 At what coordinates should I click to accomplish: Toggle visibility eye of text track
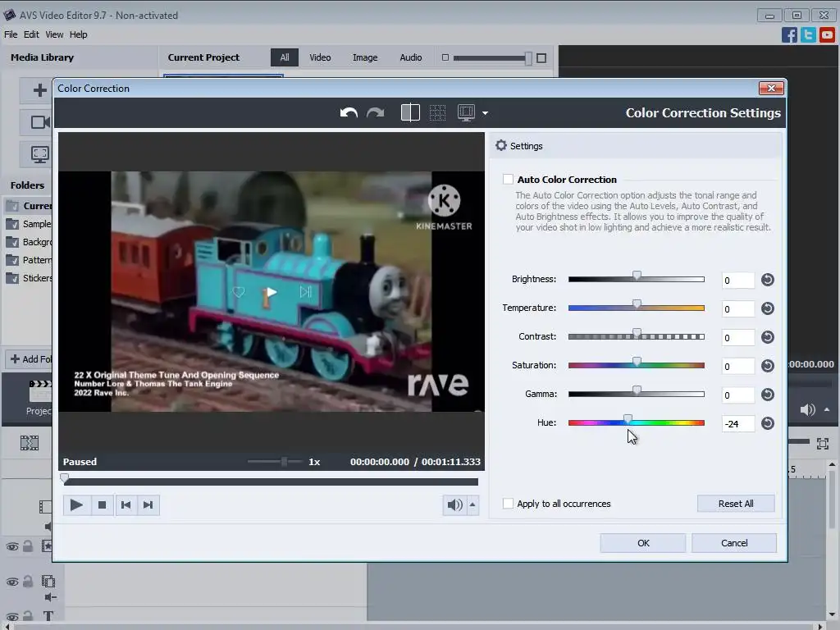11,616
